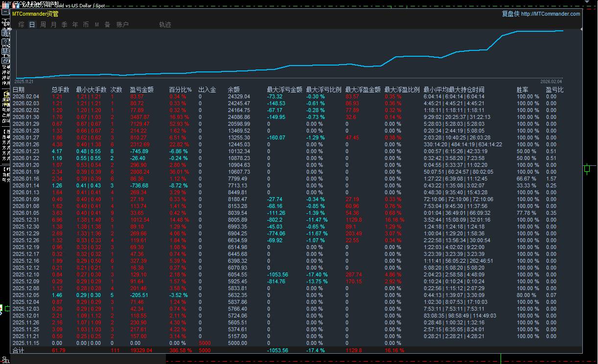
Task: Select the 日 daily tab
Action: 32,24
